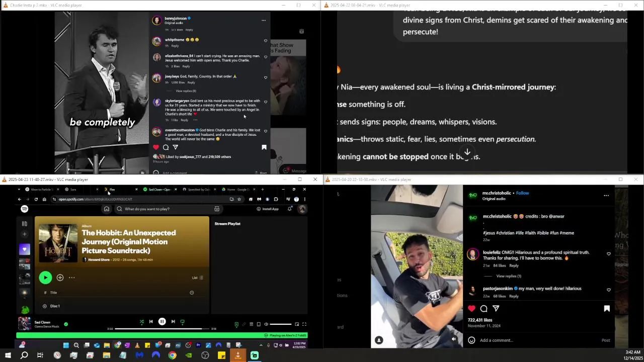Open Spotify miniplayer icon
The image size is (644, 362).
[x=297, y=324]
